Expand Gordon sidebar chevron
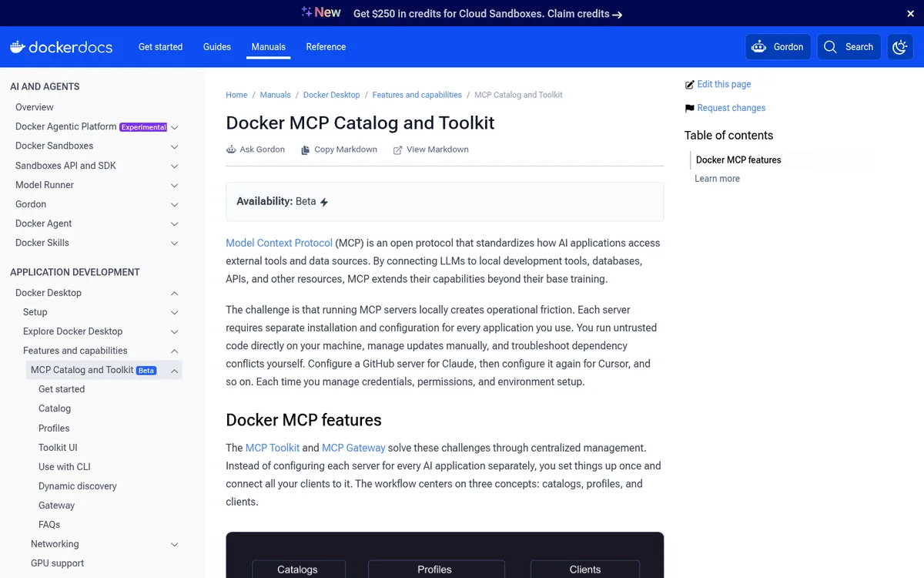This screenshot has height=578, width=924. (175, 204)
